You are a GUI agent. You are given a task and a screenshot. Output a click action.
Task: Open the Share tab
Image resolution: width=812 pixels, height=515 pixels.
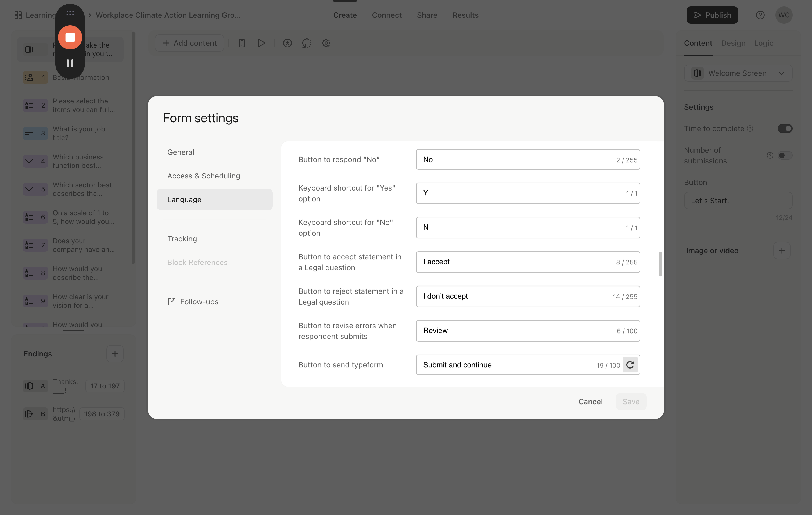pyautogui.click(x=427, y=15)
